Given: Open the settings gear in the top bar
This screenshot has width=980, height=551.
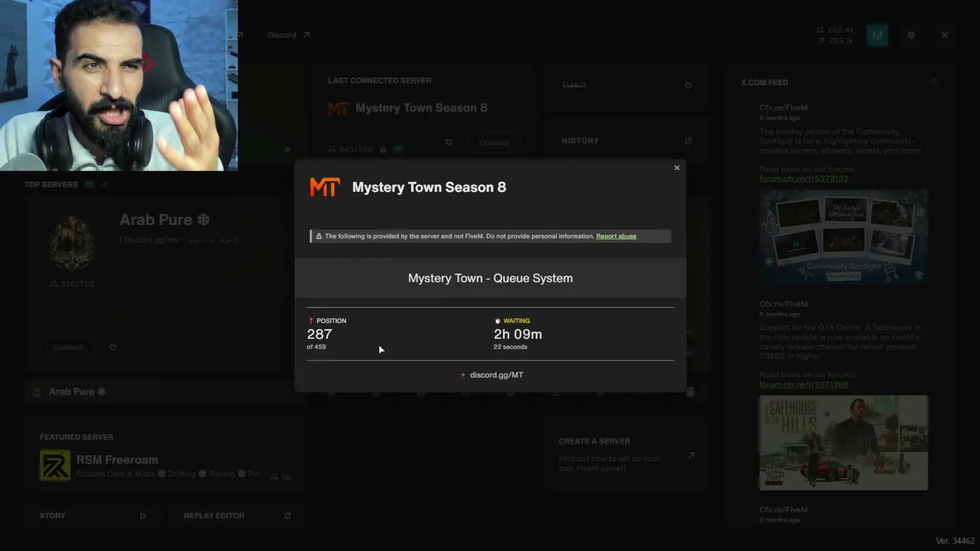Looking at the screenshot, I should click(911, 35).
